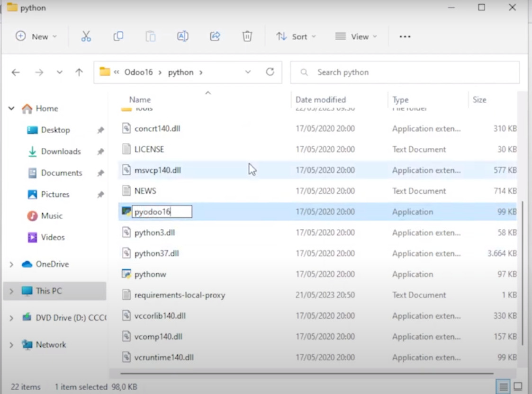This screenshot has width=532, height=394.
Task: Click the Share icon in toolbar
Action: [215, 36]
